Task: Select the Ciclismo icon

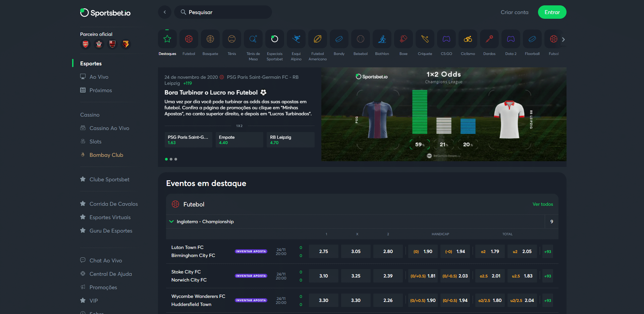Action: tap(468, 39)
